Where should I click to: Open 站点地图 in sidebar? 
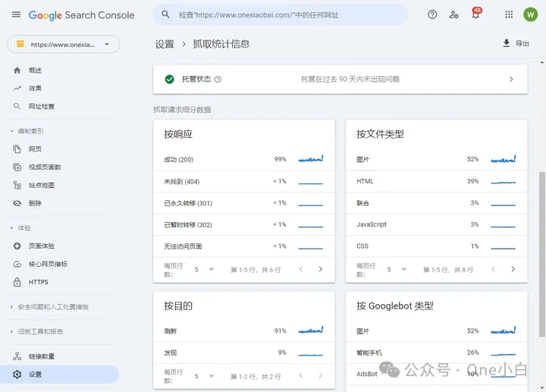coord(42,185)
